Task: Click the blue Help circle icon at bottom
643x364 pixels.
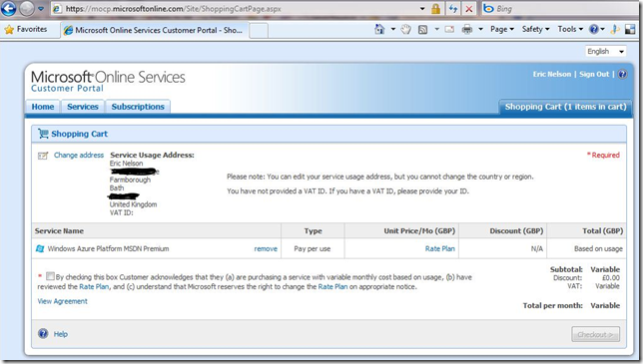Action: tap(43, 334)
